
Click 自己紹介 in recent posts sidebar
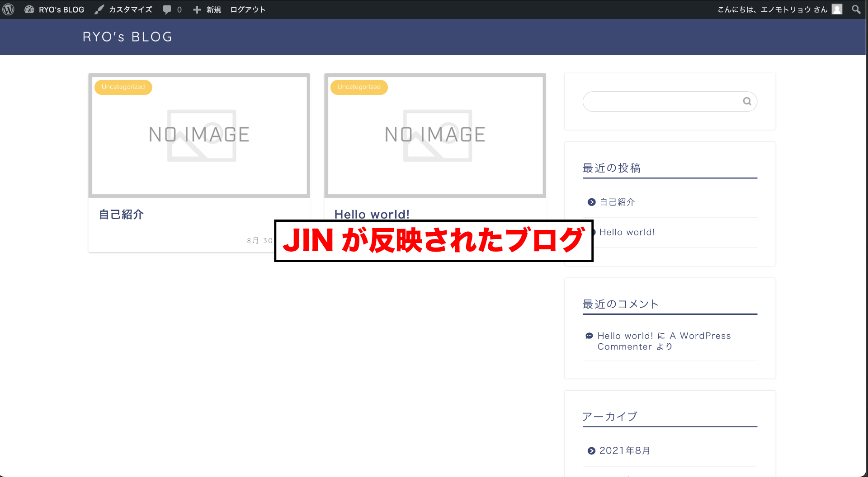(617, 202)
